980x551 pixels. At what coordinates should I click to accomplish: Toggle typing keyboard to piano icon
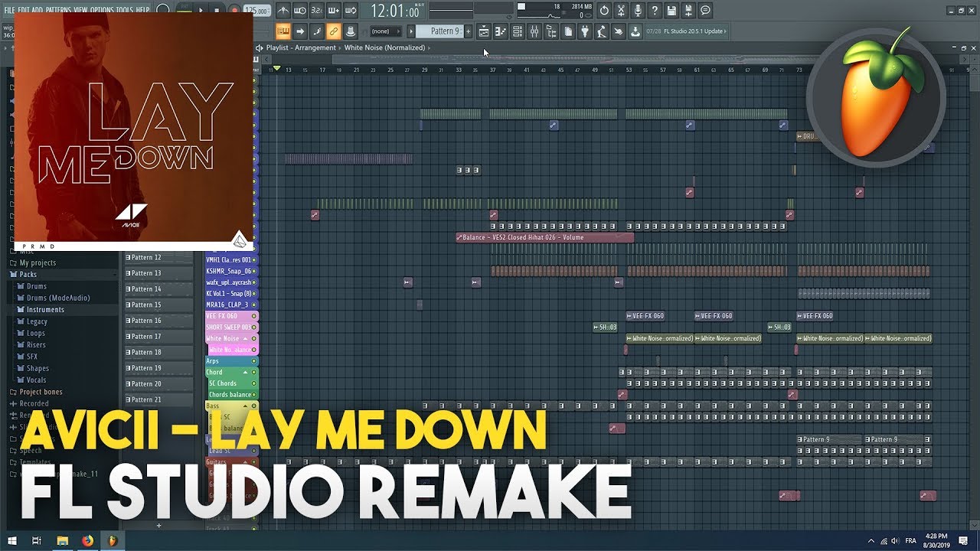tap(283, 31)
